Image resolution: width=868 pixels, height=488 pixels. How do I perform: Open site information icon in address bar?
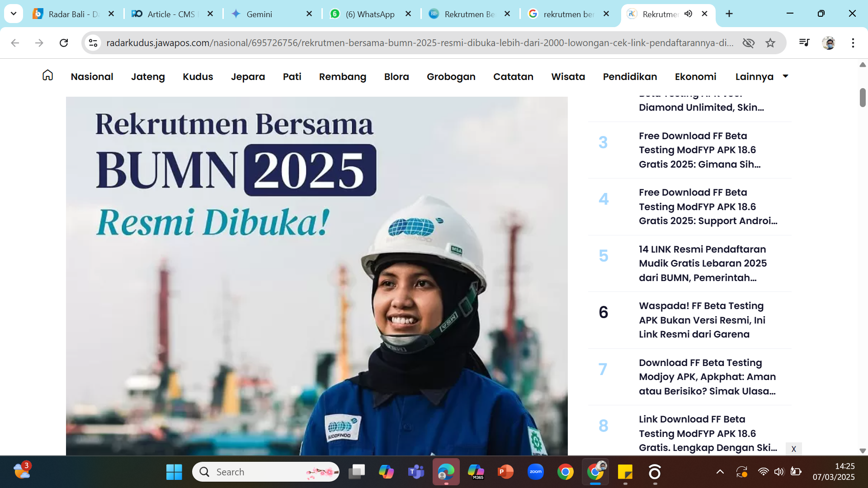click(x=93, y=43)
